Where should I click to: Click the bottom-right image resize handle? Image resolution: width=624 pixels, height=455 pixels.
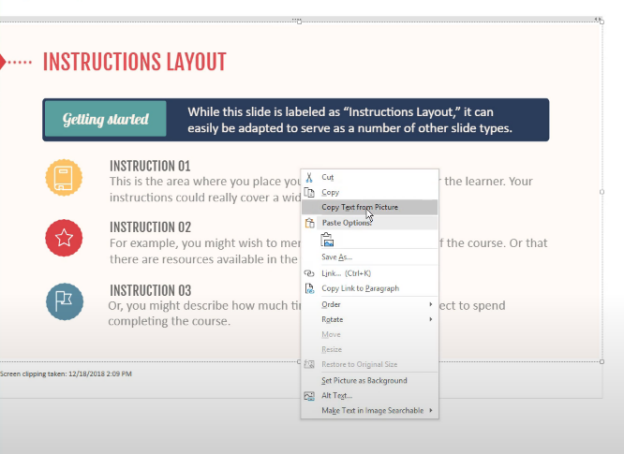[600, 361]
